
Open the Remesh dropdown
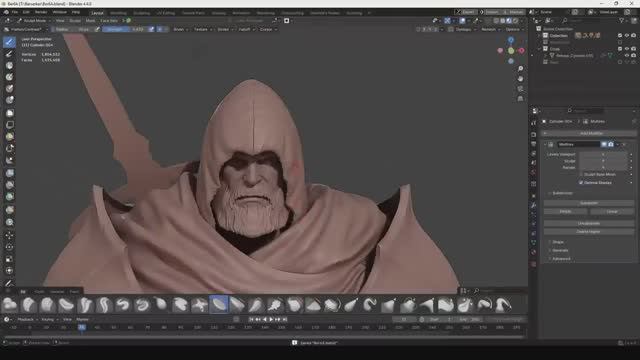pos(491,29)
